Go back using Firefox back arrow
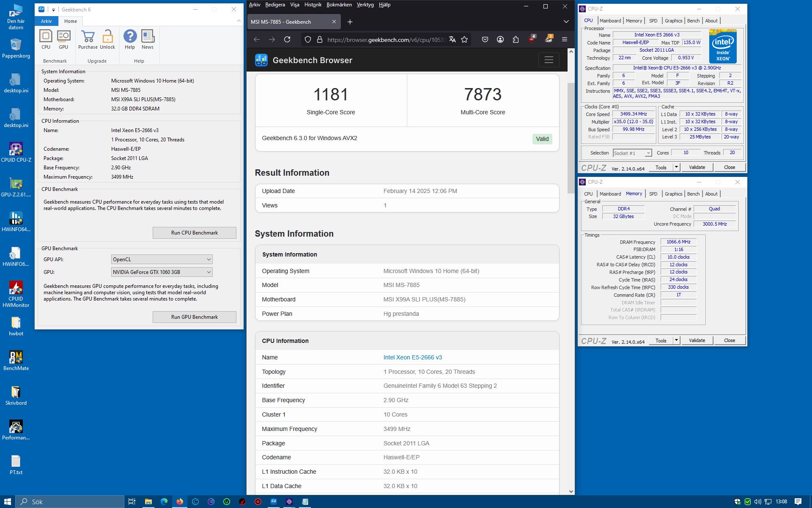812x508 pixels. tap(257, 39)
